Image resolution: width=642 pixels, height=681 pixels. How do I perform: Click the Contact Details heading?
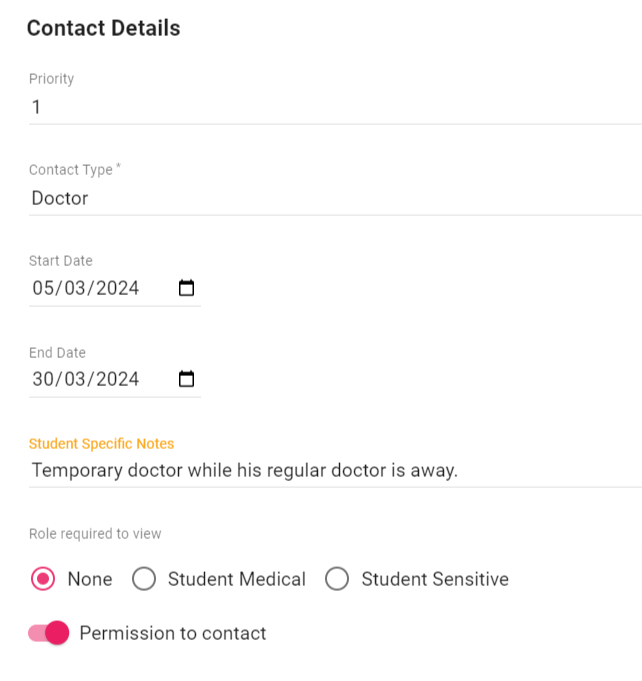(x=103, y=28)
